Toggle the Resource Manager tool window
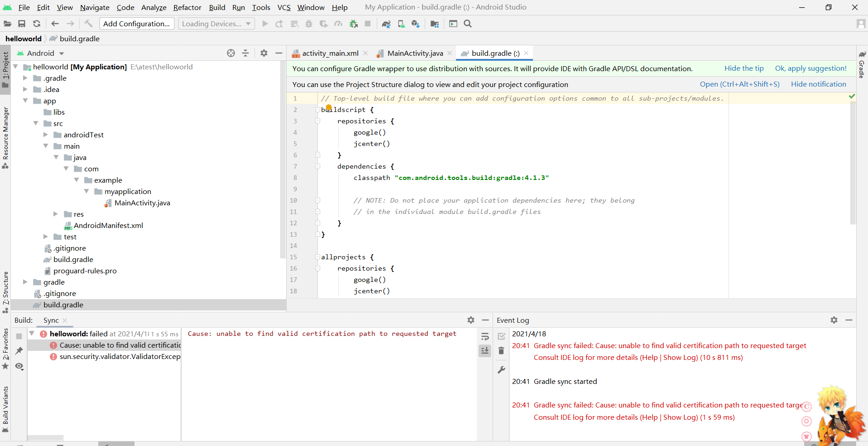Image resolution: width=868 pixels, height=446 pixels. (5, 138)
